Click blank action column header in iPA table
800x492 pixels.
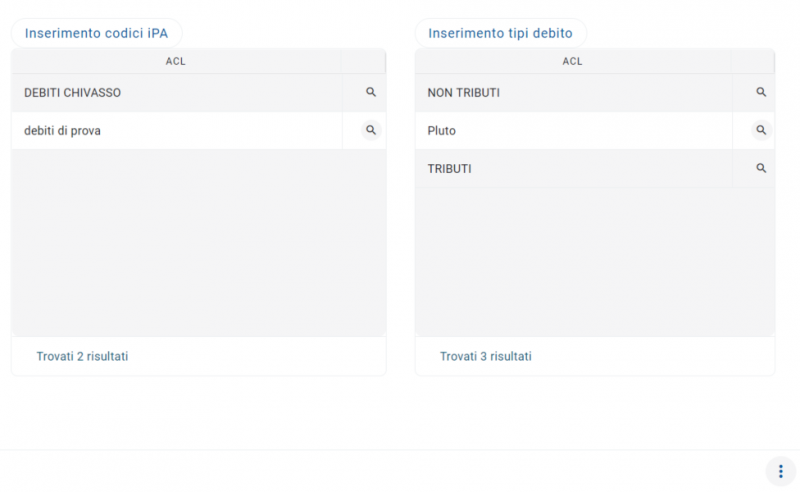tap(363, 61)
